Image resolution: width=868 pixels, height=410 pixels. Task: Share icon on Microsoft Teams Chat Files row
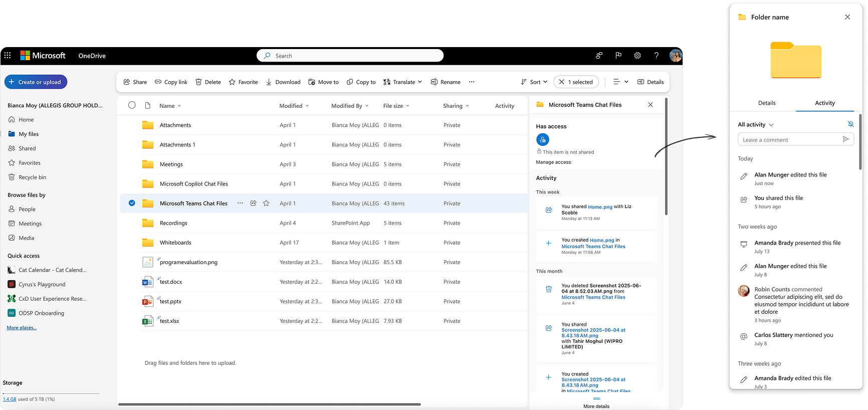point(254,203)
